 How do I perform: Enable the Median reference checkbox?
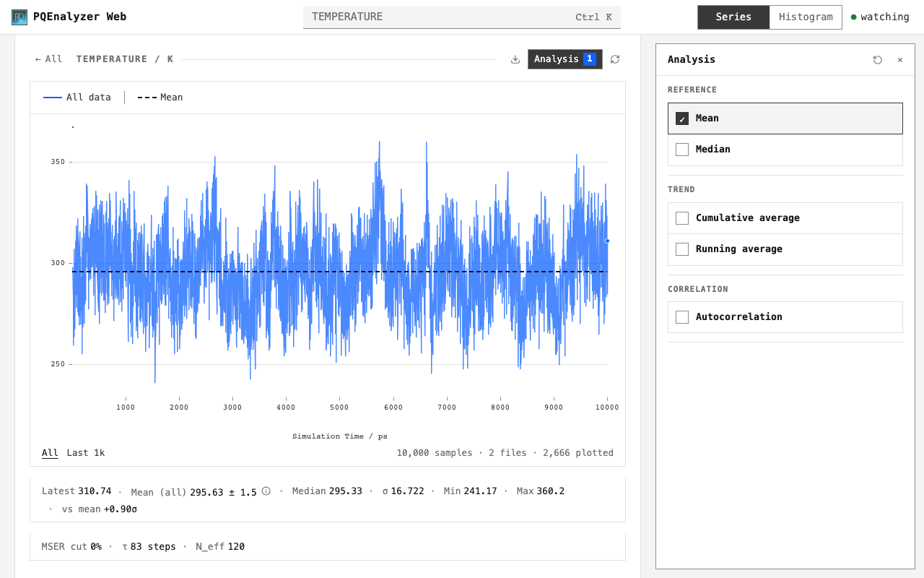(682, 150)
